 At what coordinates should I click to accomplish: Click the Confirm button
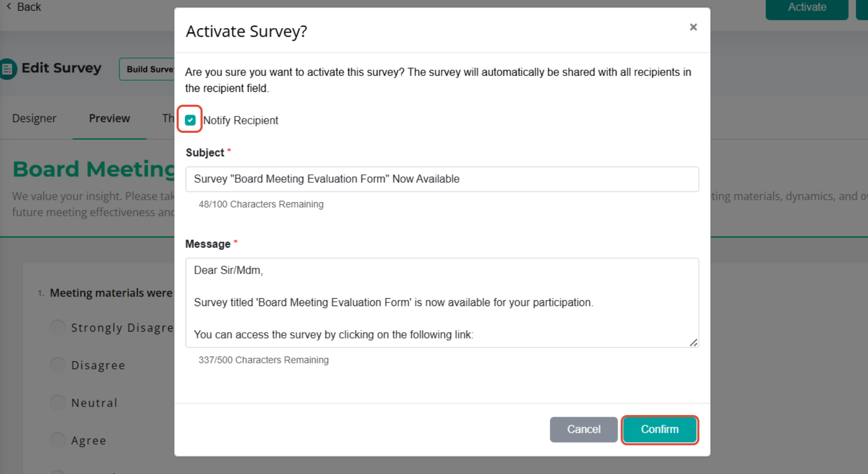click(660, 429)
